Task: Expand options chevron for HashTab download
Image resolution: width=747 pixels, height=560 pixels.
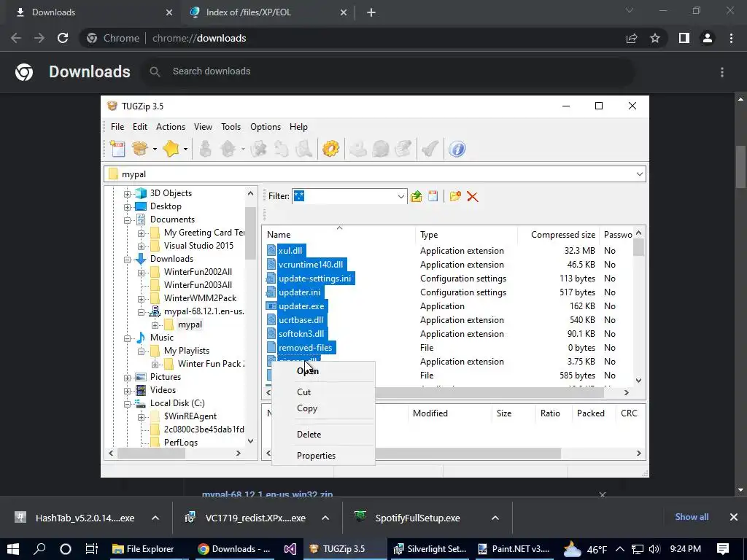Action: click(155, 518)
